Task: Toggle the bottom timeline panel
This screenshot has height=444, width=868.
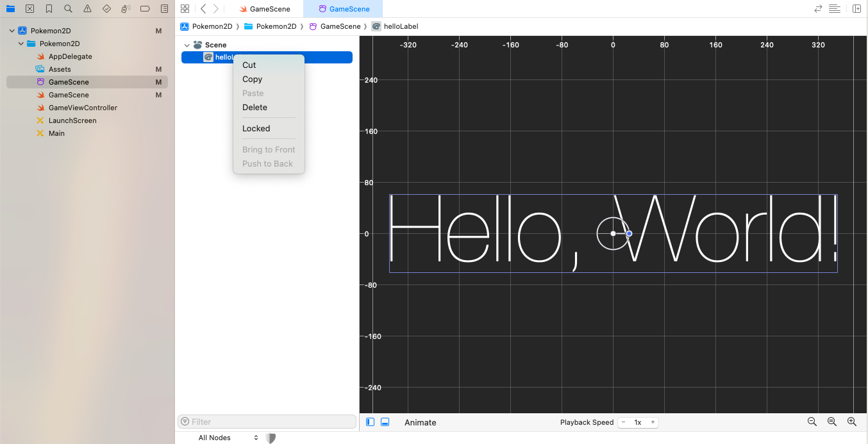Action: pos(385,422)
